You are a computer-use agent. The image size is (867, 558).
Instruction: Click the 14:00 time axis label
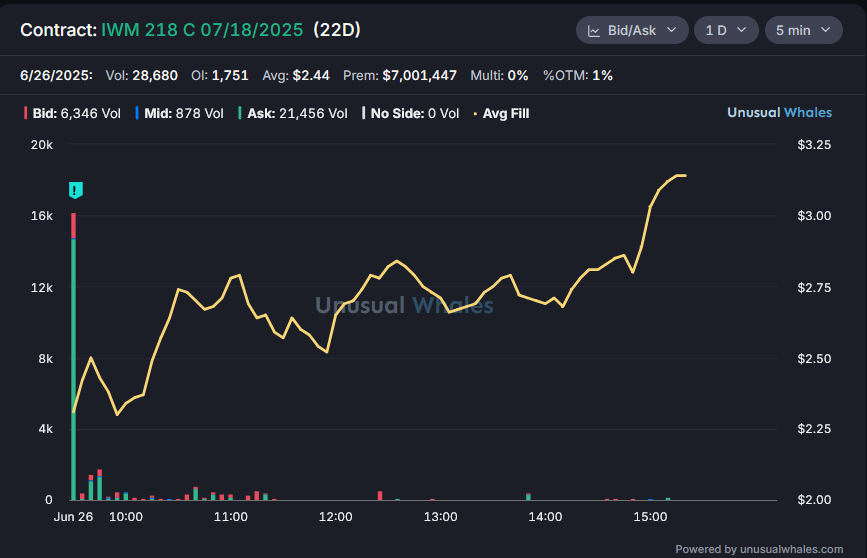(x=545, y=517)
